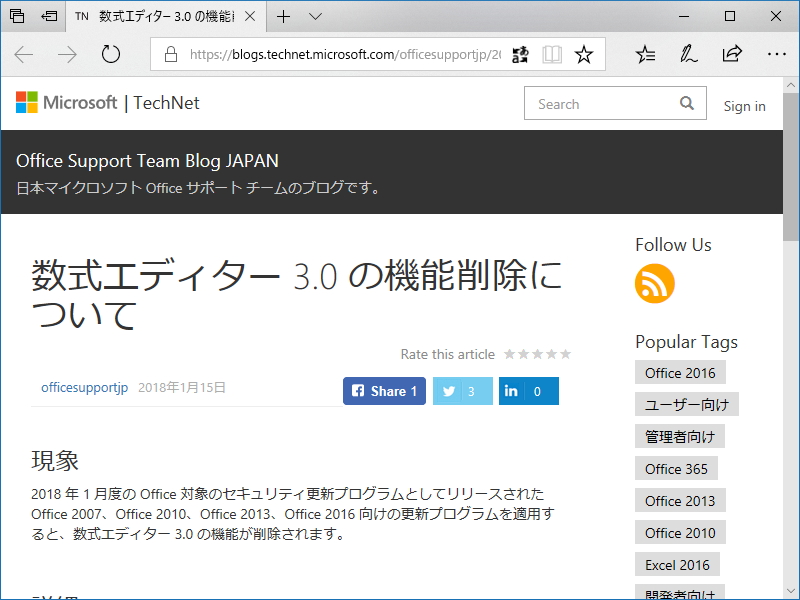Rate the article one star

[509, 354]
